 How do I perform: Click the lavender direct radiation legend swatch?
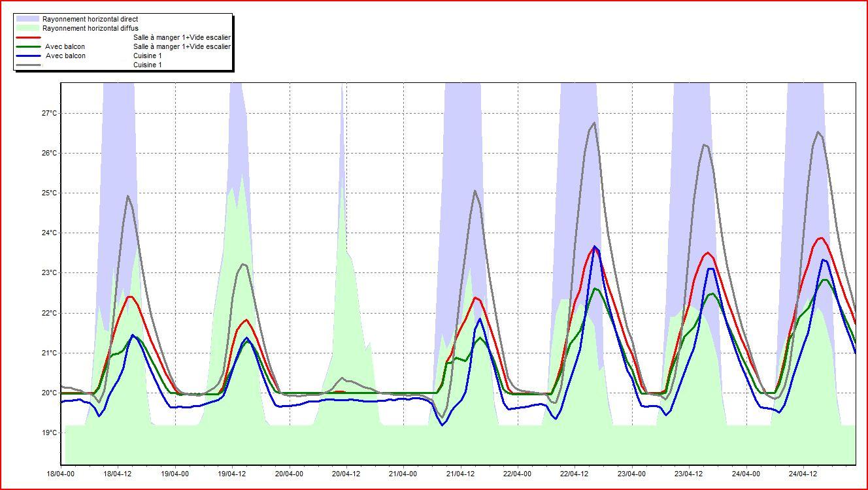[28, 20]
